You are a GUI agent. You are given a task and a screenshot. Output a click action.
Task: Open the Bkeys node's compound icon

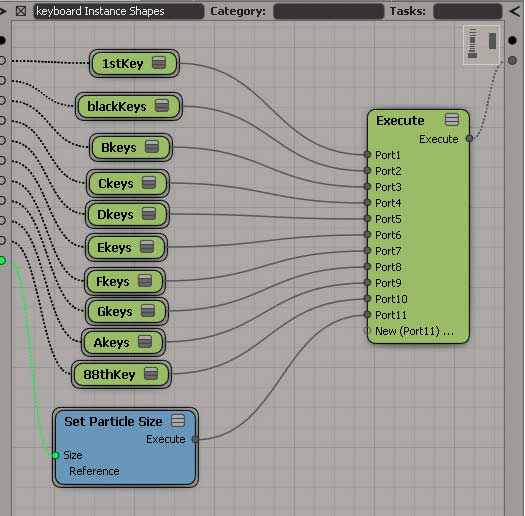point(152,147)
